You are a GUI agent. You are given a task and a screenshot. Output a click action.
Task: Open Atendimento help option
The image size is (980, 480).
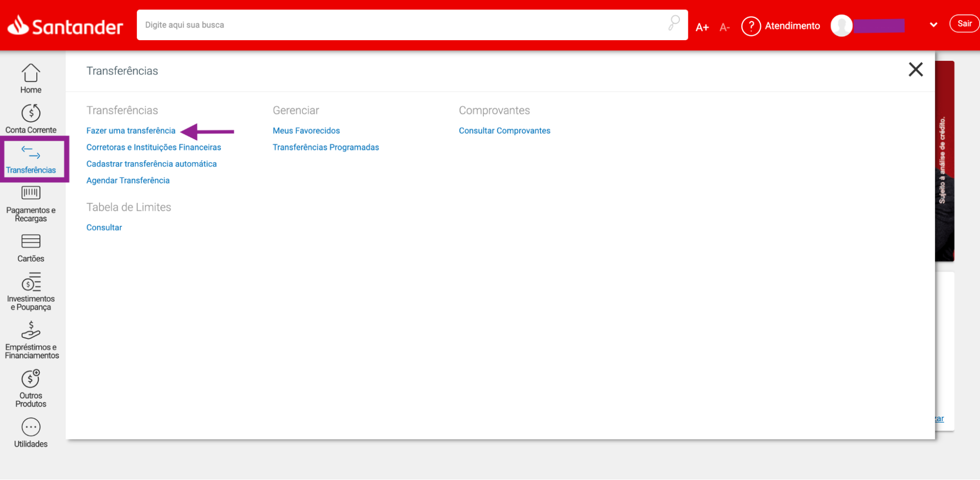(x=780, y=26)
